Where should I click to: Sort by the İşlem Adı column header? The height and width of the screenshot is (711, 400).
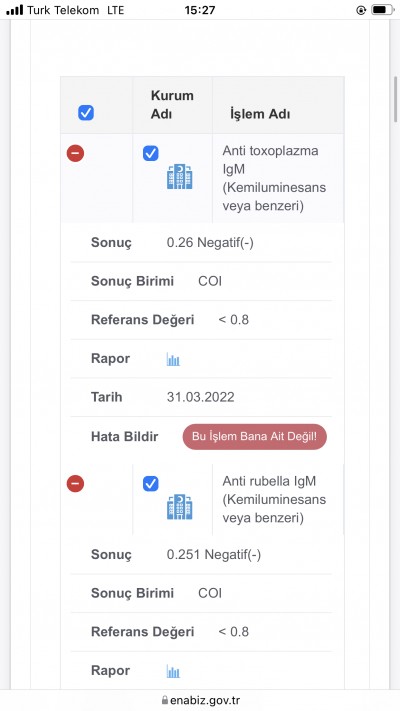260,114
